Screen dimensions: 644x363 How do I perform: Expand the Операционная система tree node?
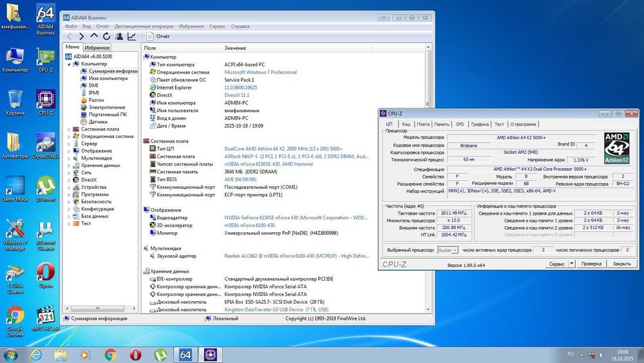point(69,137)
